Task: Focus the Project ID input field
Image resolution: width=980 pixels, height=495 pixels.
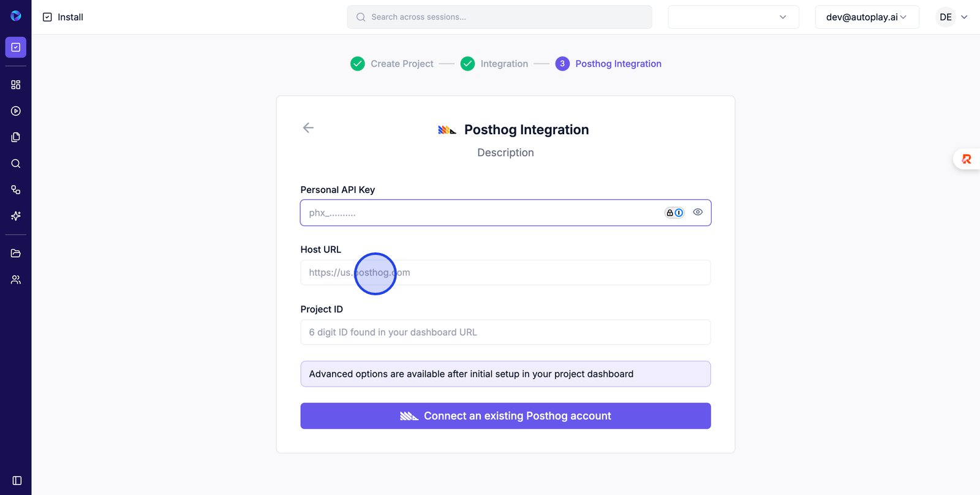Action: [505, 332]
